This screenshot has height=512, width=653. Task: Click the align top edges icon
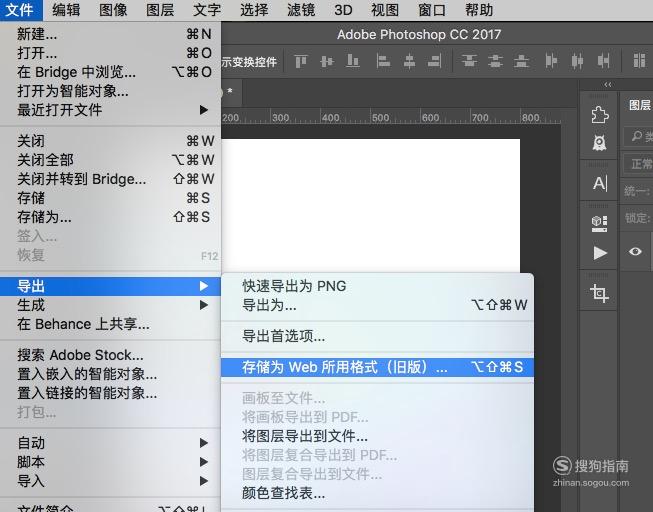click(301, 62)
